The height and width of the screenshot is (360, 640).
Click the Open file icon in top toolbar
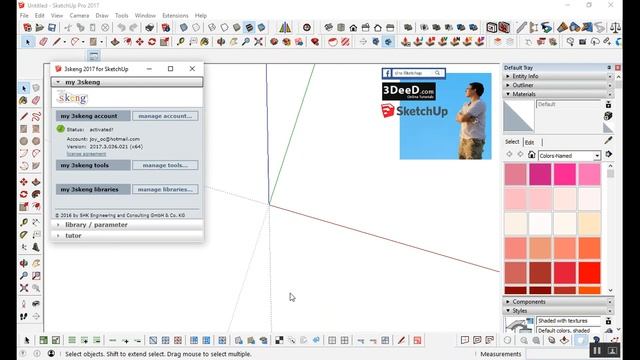tap(40, 28)
